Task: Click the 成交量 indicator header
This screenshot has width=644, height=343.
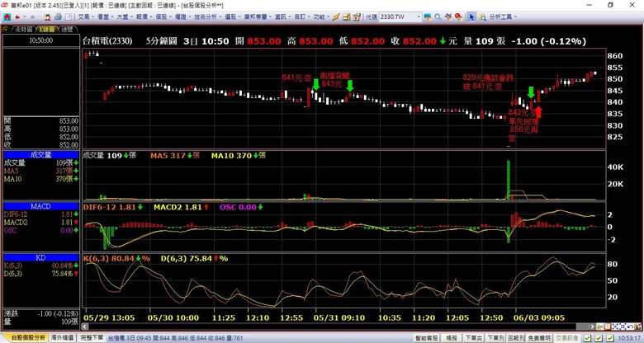Action: point(40,155)
